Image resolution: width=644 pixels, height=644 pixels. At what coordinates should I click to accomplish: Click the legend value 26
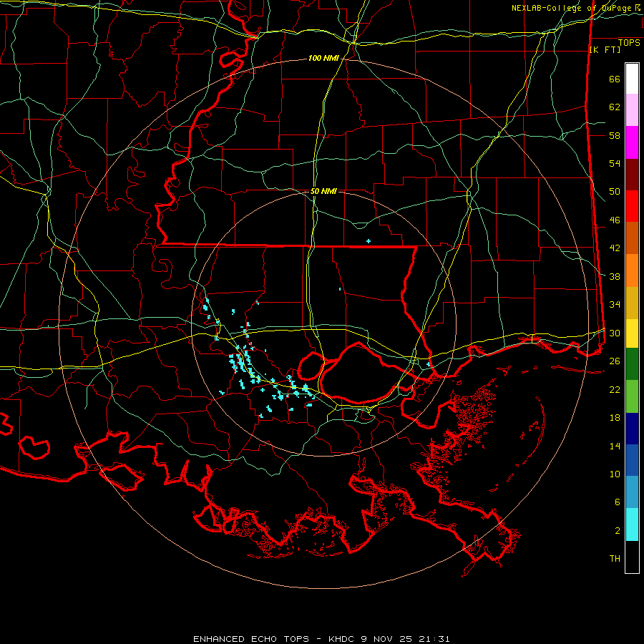tap(615, 361)
